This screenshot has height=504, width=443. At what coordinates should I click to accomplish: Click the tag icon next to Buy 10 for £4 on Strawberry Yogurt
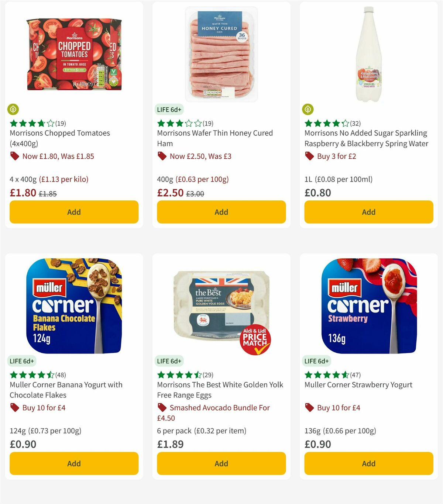click(x=309, y=408)
